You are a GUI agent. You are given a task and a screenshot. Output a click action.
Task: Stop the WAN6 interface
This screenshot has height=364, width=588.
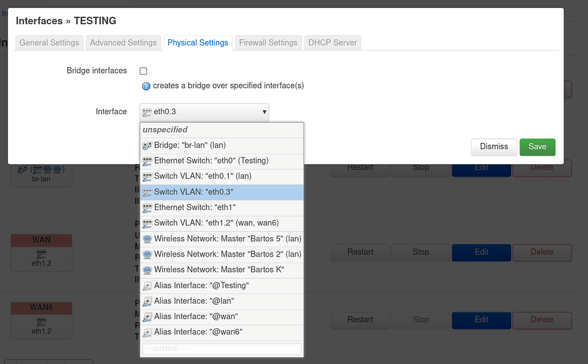(420, 320)
